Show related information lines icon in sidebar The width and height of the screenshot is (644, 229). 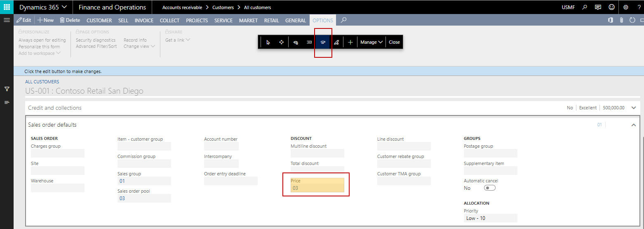coord(7,102)
